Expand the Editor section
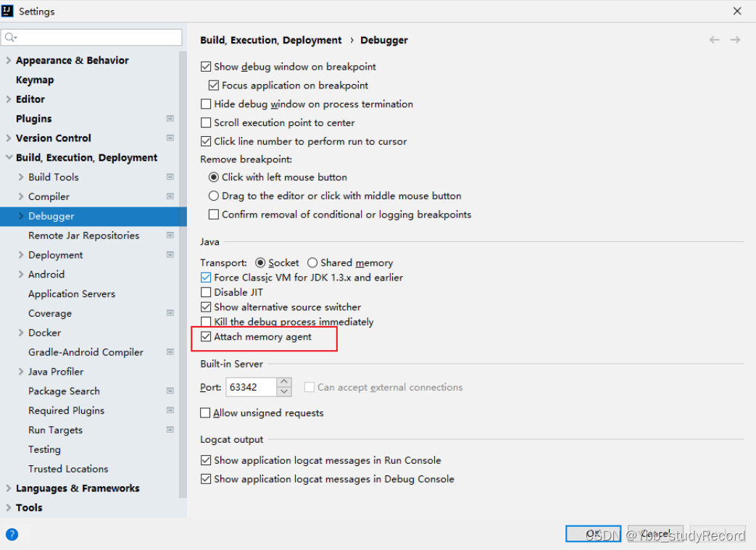 [8, 99]
